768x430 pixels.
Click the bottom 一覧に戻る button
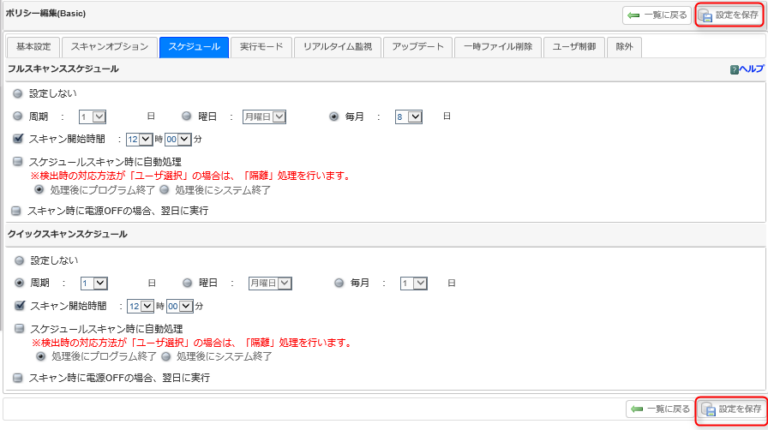[660, 409]
